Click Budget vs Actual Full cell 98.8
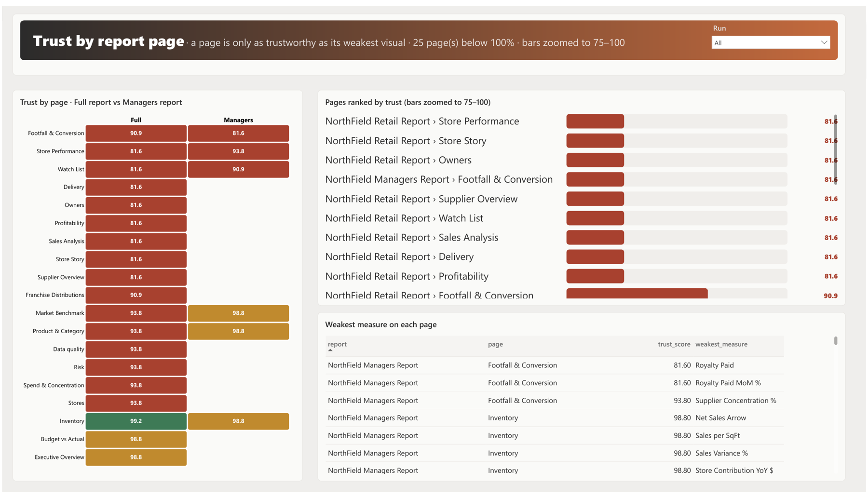 click(136, 439)
